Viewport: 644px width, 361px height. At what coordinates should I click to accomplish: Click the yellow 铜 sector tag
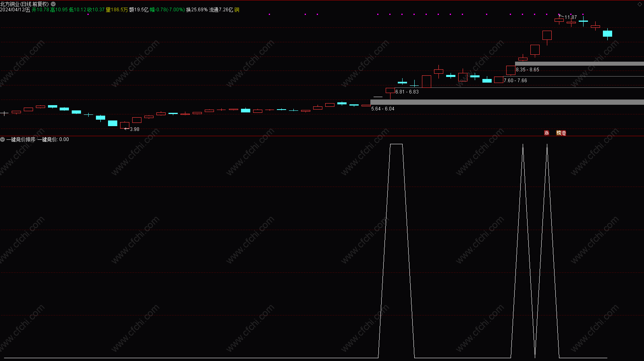click(x=237, y=10)
